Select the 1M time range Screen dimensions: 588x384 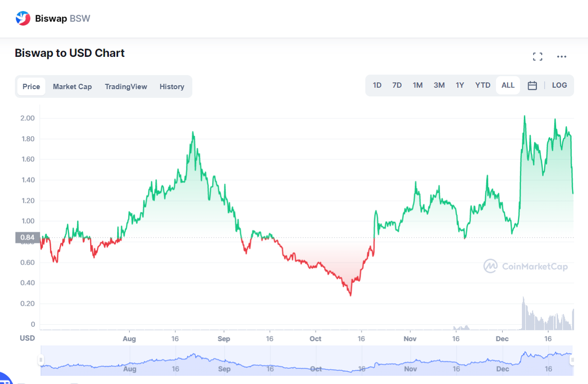click(417, 85)
